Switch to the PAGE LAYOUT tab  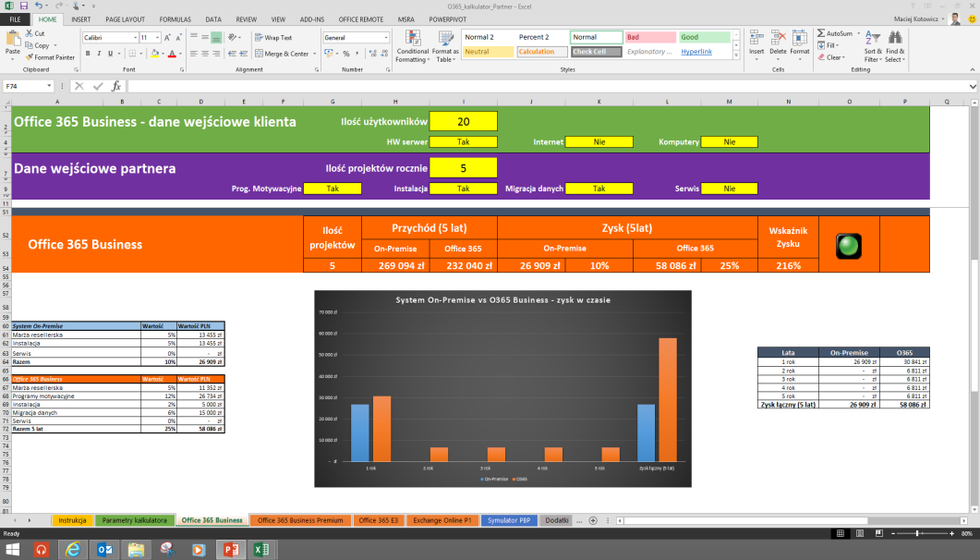tap(125, 19)
